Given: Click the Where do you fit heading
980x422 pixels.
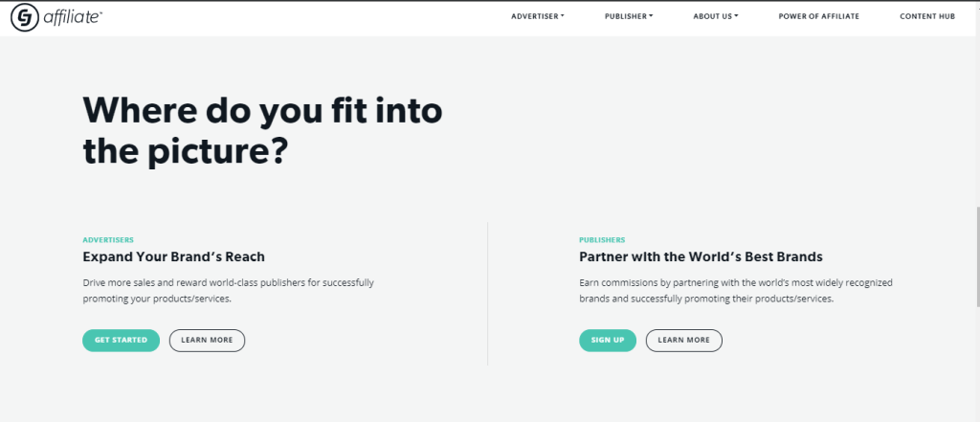Looking at the screenshot, I should pyautogui.click(x=262, y=131).
